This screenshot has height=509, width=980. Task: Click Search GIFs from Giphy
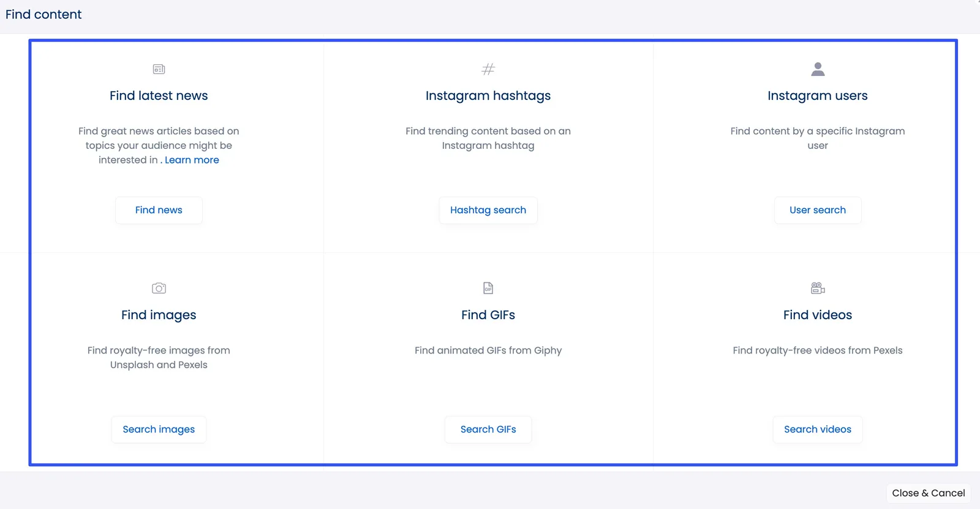(x=488, y=429)
